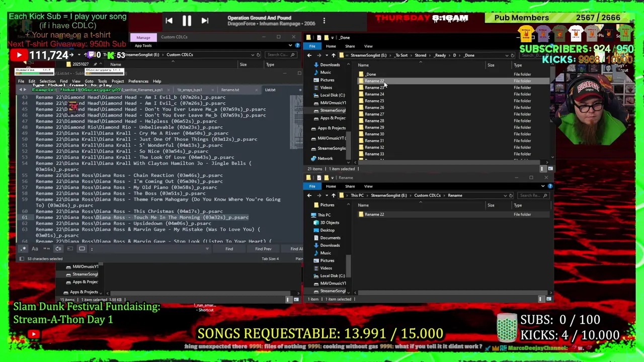Toggle whole word option in Sublime find panel

pyautogui.click(x=46, y=249)
